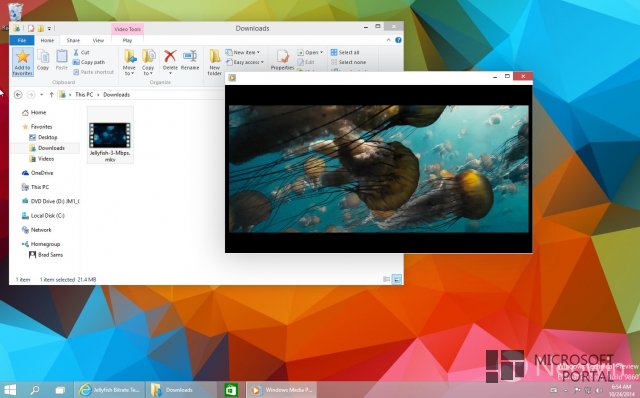Click Paste shortcut in the ribbon

coord(93,72)
